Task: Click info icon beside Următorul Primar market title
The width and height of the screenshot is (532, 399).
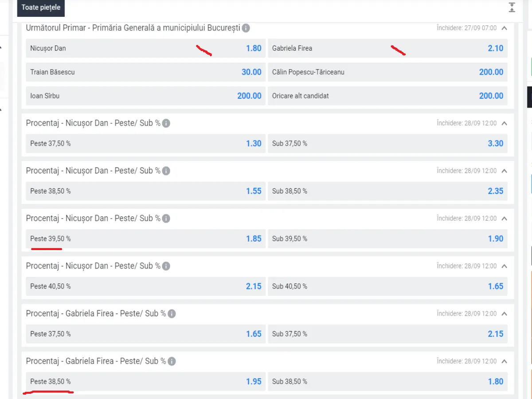Action: [246, 28]
